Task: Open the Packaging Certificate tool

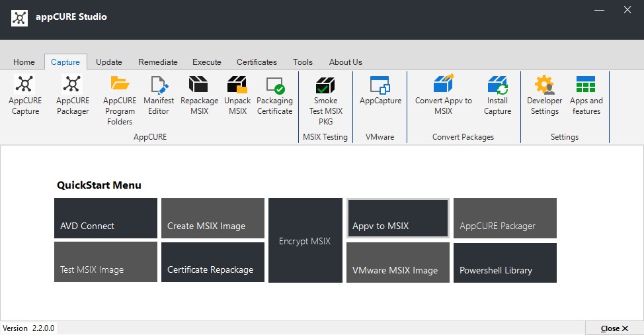Action: [274, 95]
